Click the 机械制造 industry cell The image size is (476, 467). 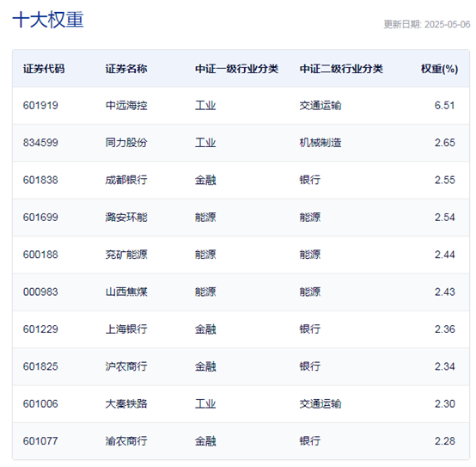click(320, 143)
